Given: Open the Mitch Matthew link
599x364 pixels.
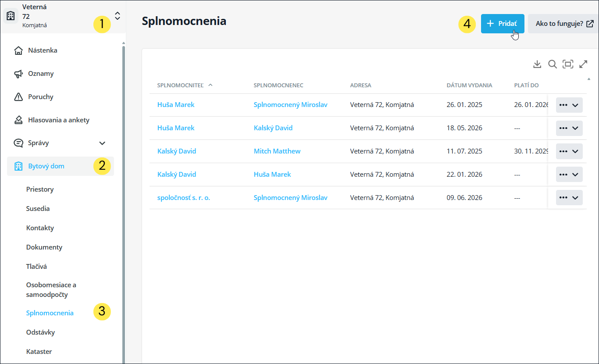Looking at the screenshot, I should 277,151.
